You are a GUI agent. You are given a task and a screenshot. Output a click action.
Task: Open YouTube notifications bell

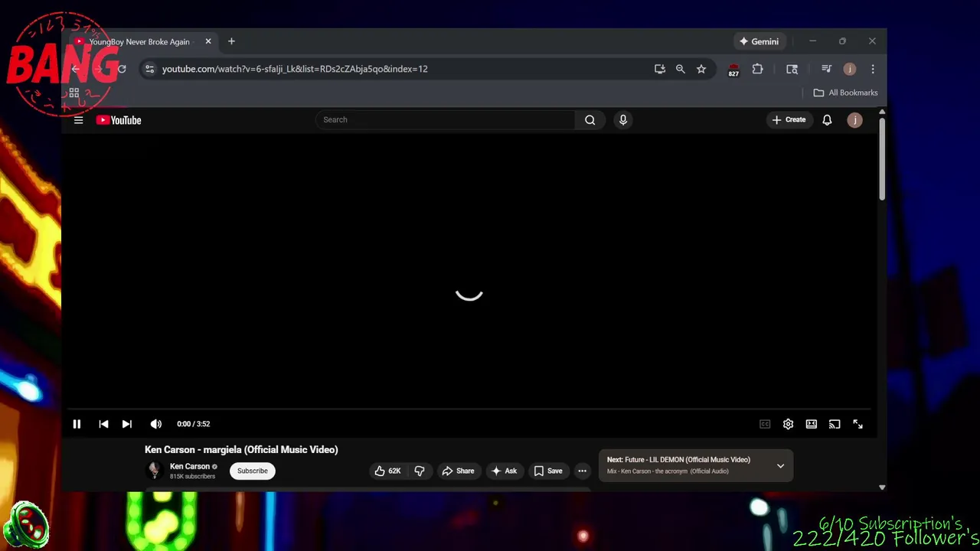(x=827, y=120)
